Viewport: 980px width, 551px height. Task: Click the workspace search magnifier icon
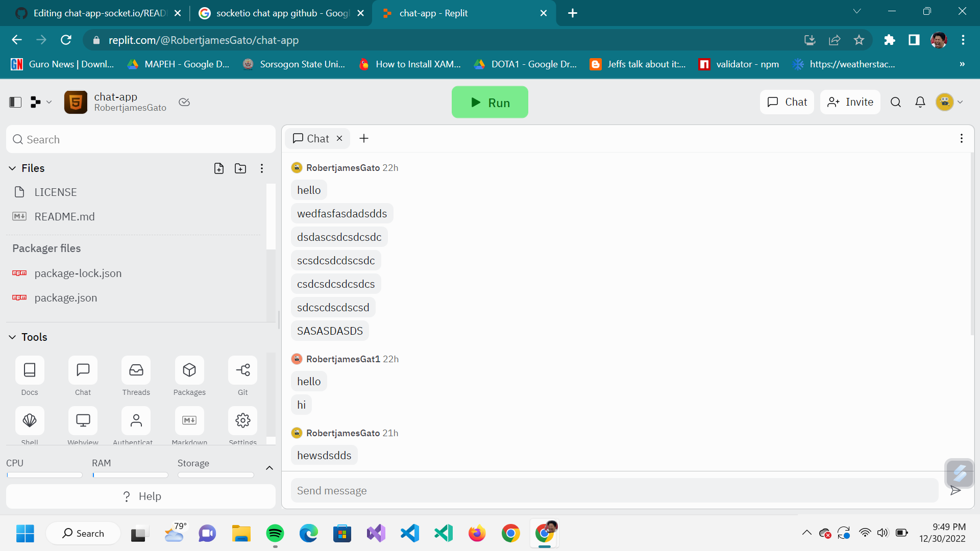pos(895,102)
